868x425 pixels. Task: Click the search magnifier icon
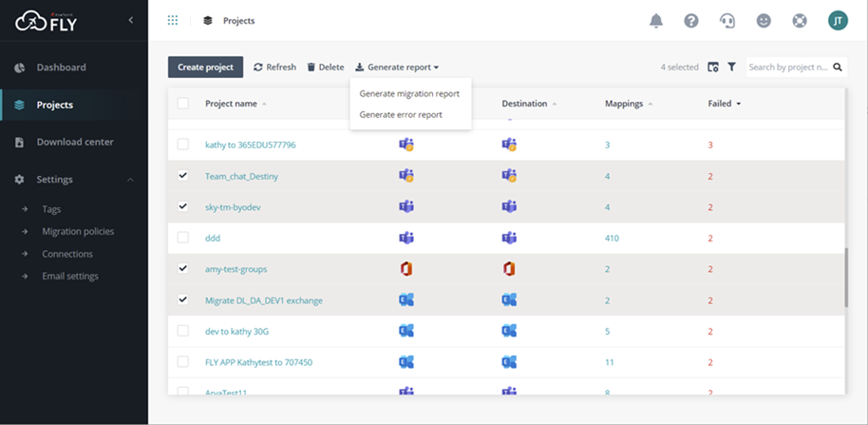(838, 68)
